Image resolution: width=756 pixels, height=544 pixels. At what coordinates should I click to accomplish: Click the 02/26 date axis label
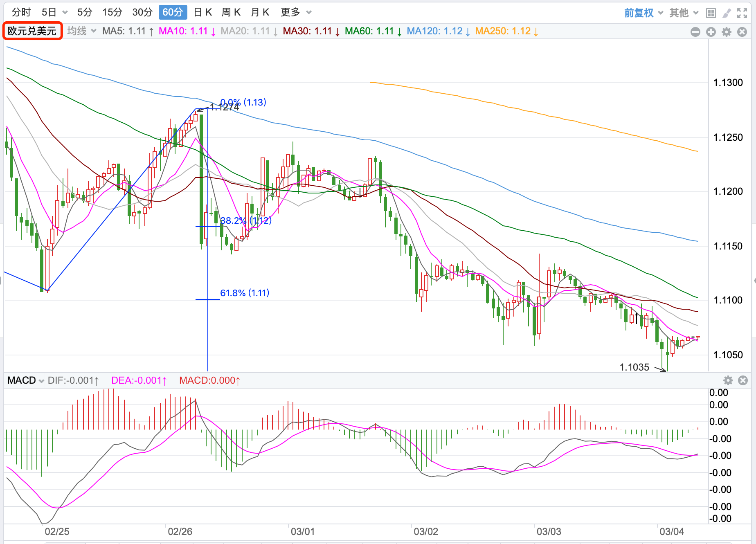[x=180, y=532]
